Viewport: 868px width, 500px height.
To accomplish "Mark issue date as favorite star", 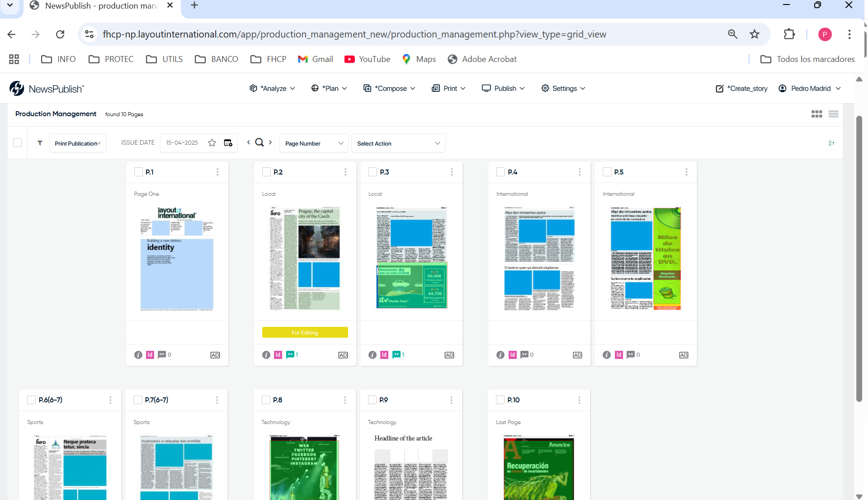I will pos(212,143).
